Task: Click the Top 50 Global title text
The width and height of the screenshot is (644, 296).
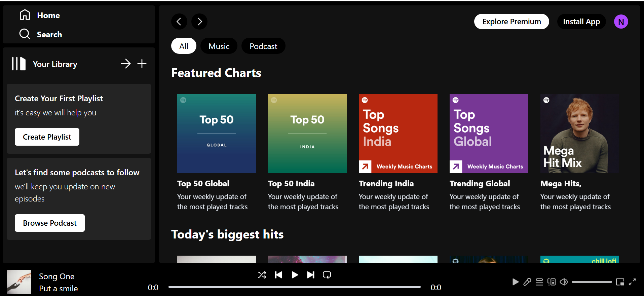Action: click(x=203, y=184)
